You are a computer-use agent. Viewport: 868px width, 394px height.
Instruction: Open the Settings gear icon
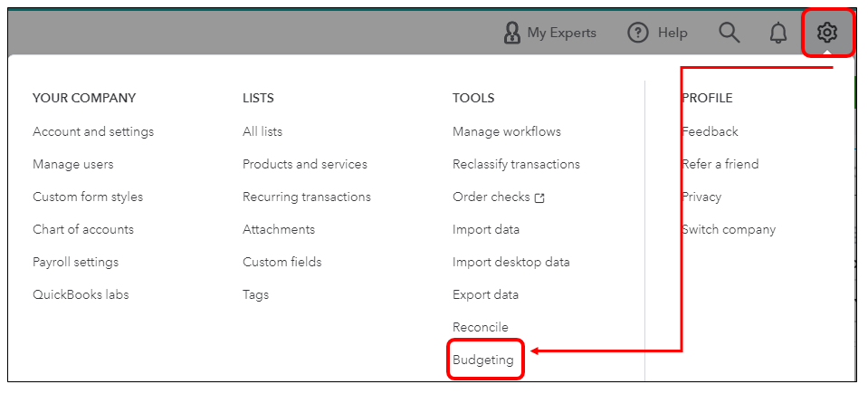[827, 33]
